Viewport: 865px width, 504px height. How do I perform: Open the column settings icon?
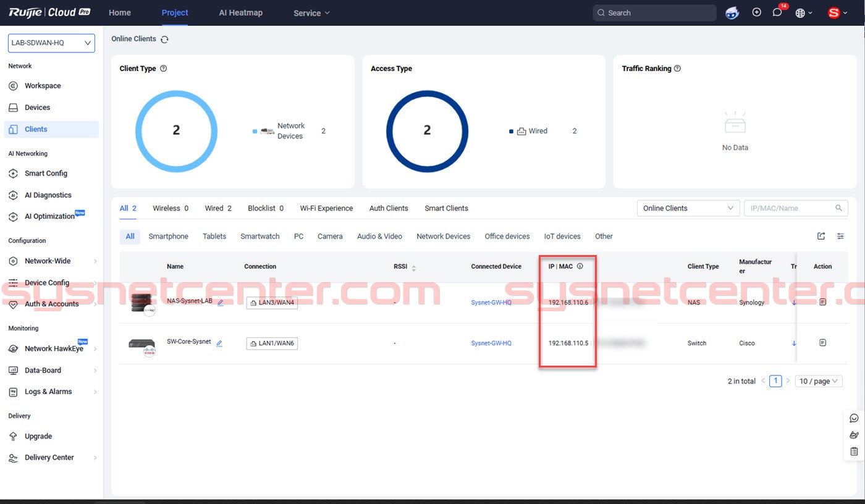point(840,236)
